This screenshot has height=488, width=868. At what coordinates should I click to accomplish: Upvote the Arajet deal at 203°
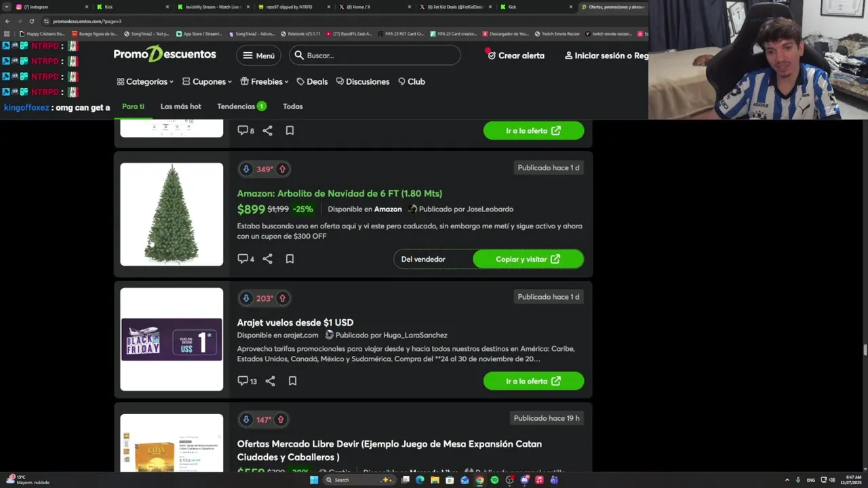click(x=282, y=298)
